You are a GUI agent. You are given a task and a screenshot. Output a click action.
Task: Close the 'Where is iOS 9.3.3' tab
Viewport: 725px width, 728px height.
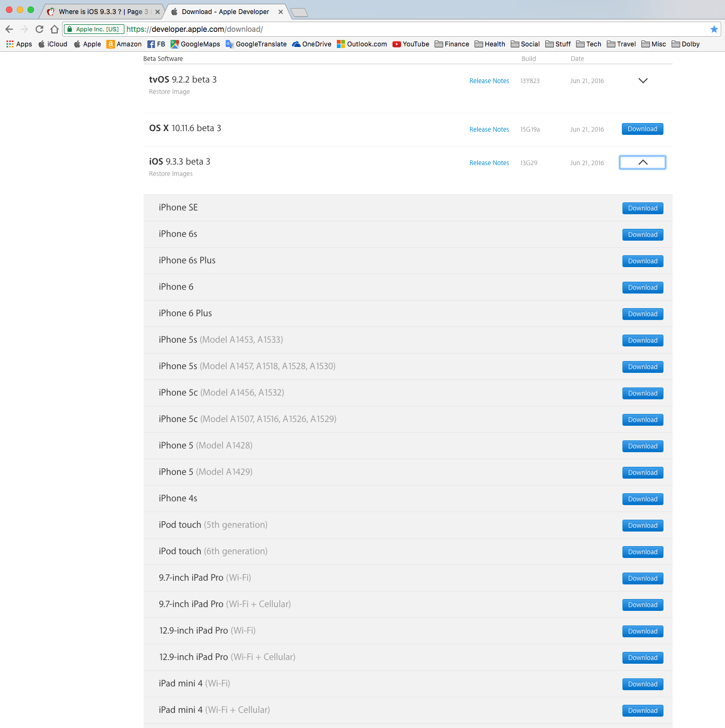click(x=158, y=12)
